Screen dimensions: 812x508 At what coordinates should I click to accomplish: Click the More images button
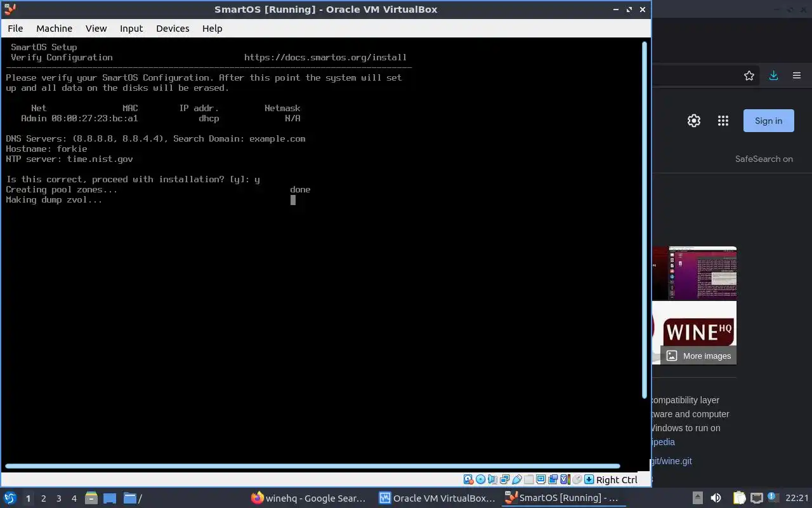[x=698, y=356]
